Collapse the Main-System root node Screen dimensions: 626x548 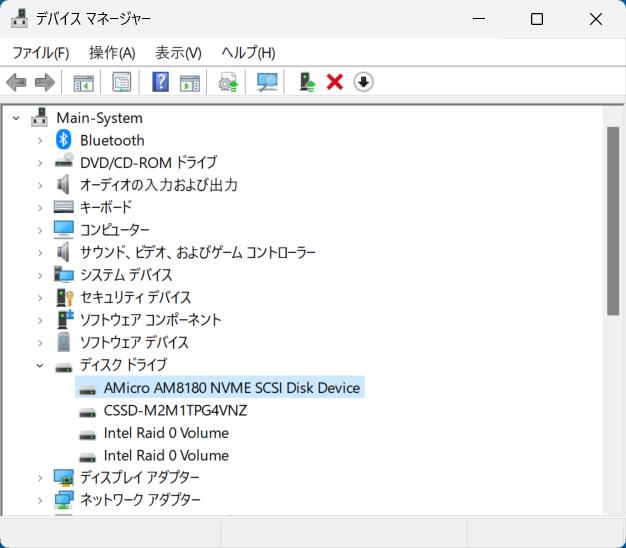click(16, 118)
